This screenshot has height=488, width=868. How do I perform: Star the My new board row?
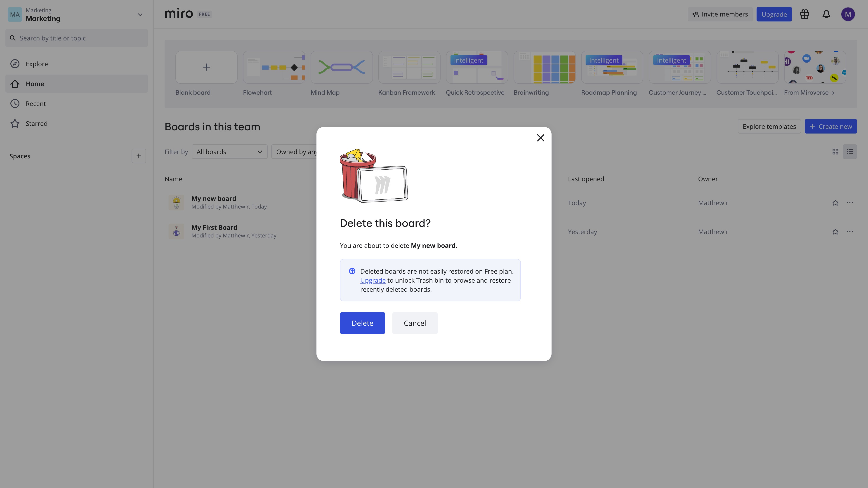[x=835, y=203]
